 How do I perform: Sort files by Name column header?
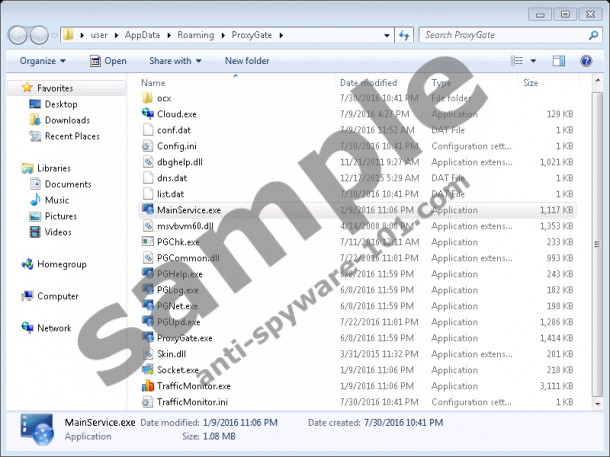154,82
